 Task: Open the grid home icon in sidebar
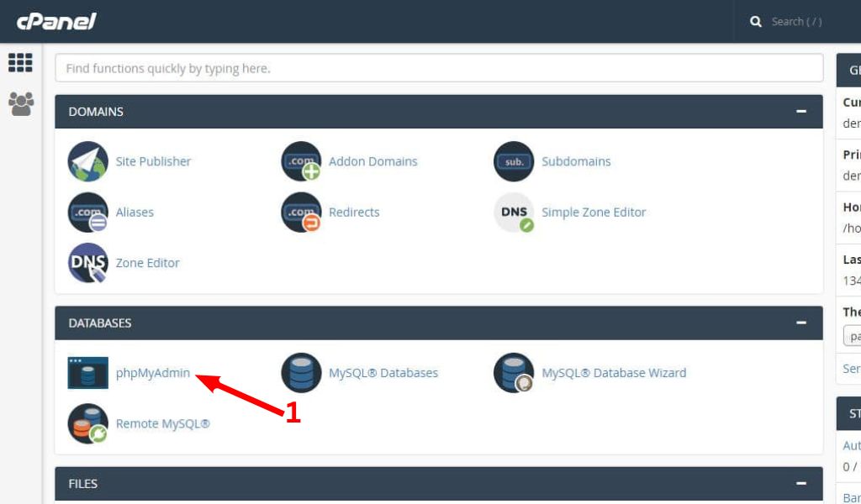(20, 62)
